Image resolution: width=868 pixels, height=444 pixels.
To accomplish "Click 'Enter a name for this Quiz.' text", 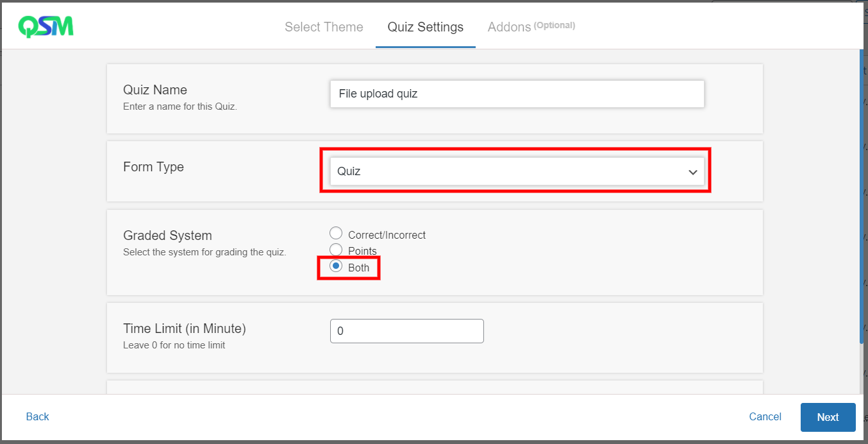I will 180,107.
